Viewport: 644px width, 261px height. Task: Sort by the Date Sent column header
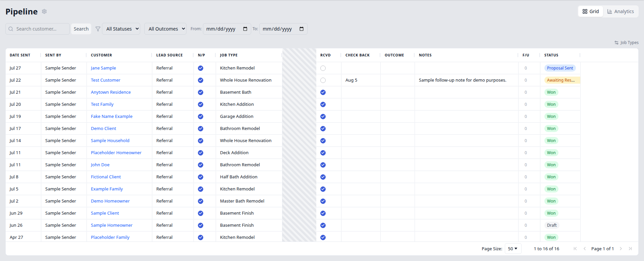click(x=20, y=55)
